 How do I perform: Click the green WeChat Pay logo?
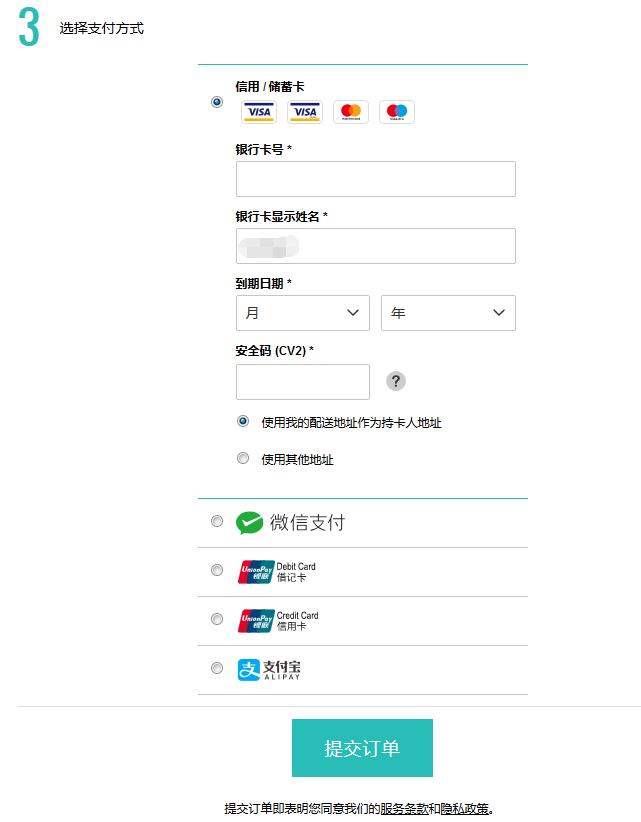tap(250, 523)
